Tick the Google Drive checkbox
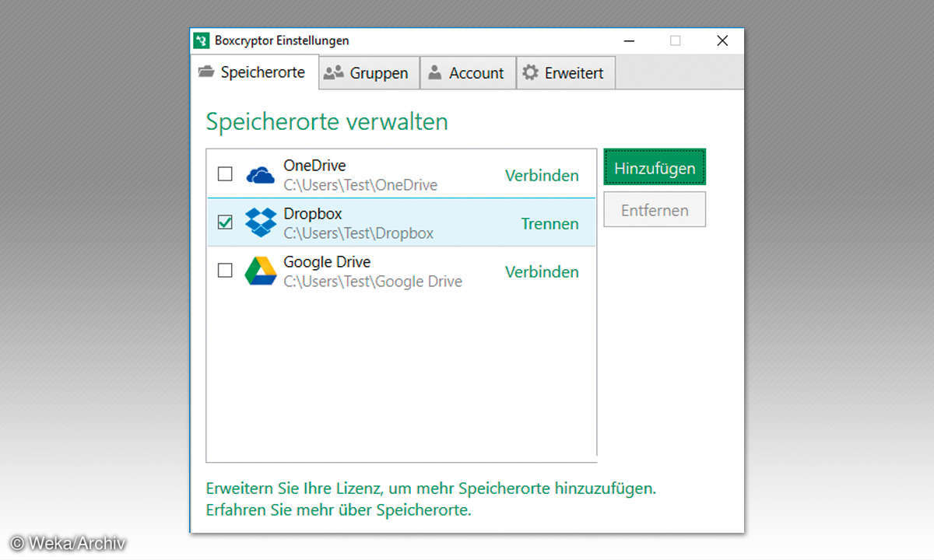This screenshot has height=560, width=934. click(x=225, y=271)
